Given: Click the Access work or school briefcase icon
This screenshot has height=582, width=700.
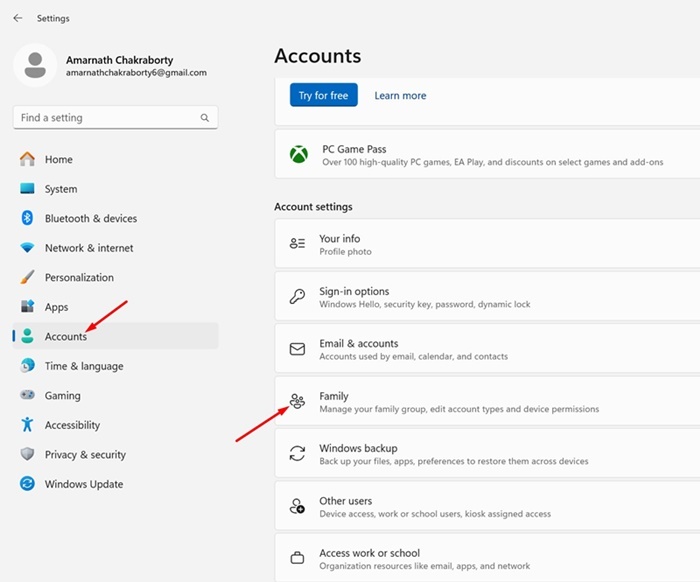Looking at the screenshot, I should pyautogui.click(x=297, y=558).
